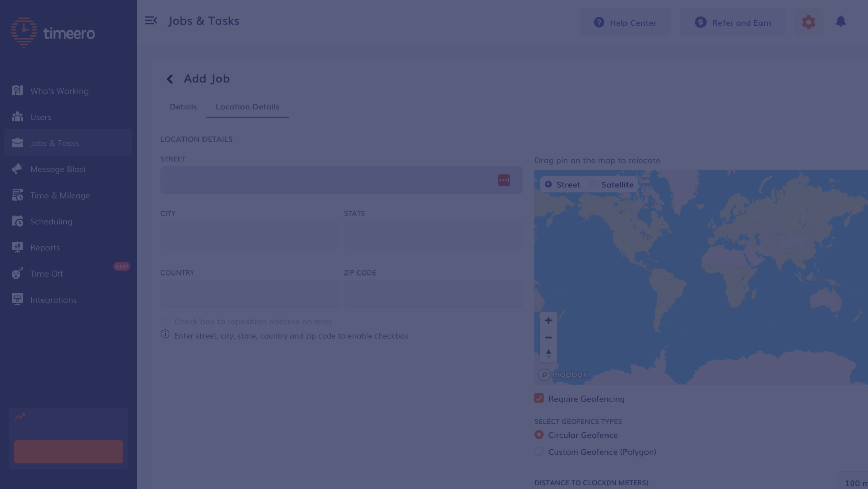Image resolution: width=868 pixels, height=489 pixels.
Task: Open Message Blast megaphone icon
Action: click(17, 169)
